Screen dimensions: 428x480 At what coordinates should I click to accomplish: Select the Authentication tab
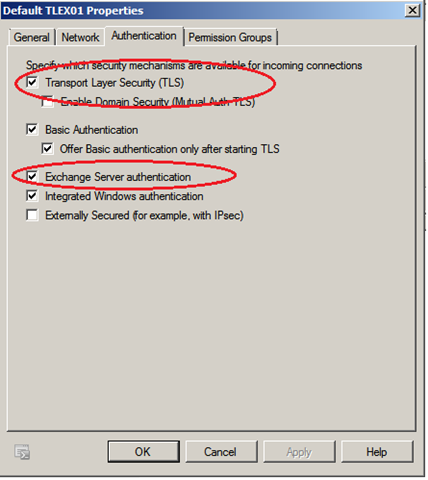144,36
